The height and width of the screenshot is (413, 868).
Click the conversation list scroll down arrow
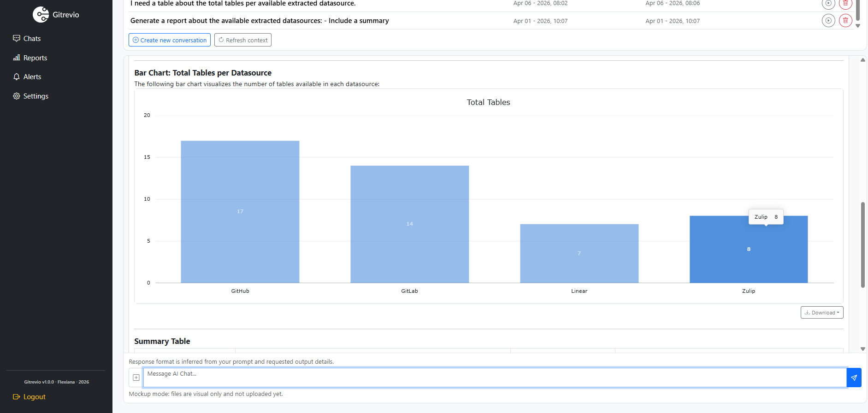[858, 26]
